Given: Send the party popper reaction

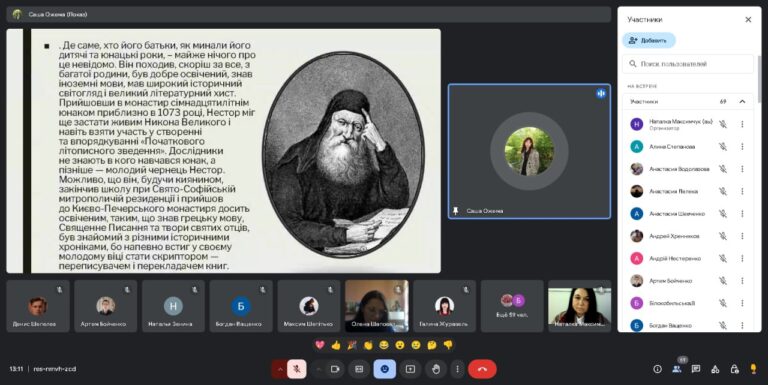Looking at the screenshot, I should coord(352,345).
